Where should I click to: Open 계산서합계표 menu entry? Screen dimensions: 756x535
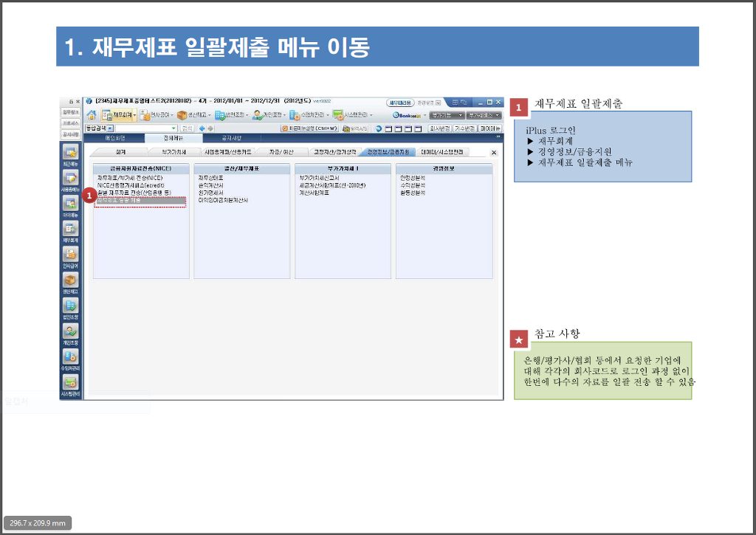pyautogui.click(x=314, y=193)
